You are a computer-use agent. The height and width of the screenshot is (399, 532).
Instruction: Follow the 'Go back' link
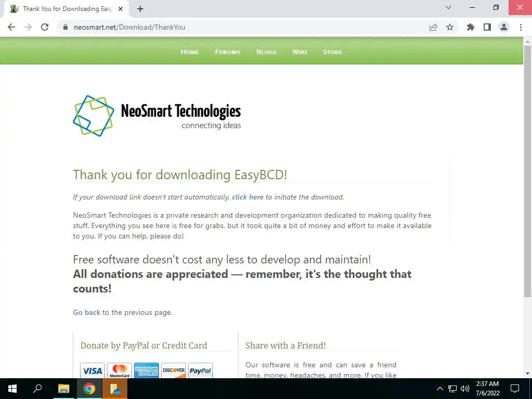[87, 312]
